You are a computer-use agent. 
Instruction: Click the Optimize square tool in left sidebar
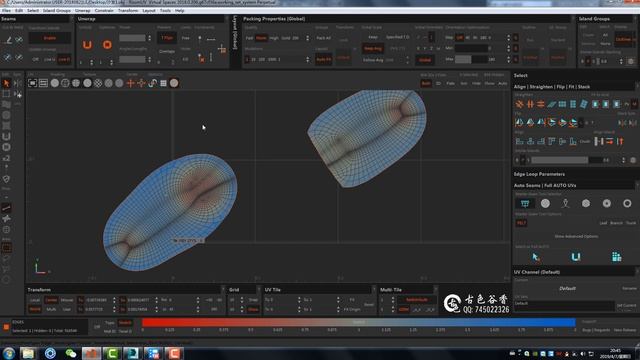tap(6, 147)
